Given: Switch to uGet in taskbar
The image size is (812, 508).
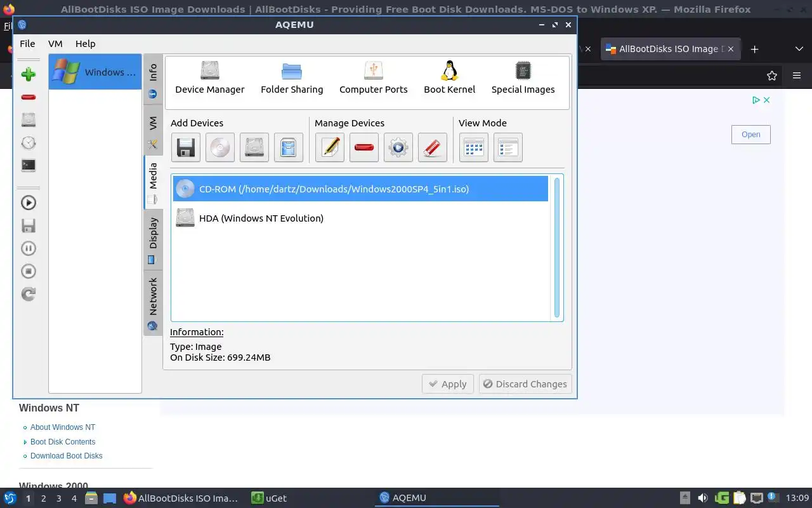Looking at the screenshot, I should (270, 498).
